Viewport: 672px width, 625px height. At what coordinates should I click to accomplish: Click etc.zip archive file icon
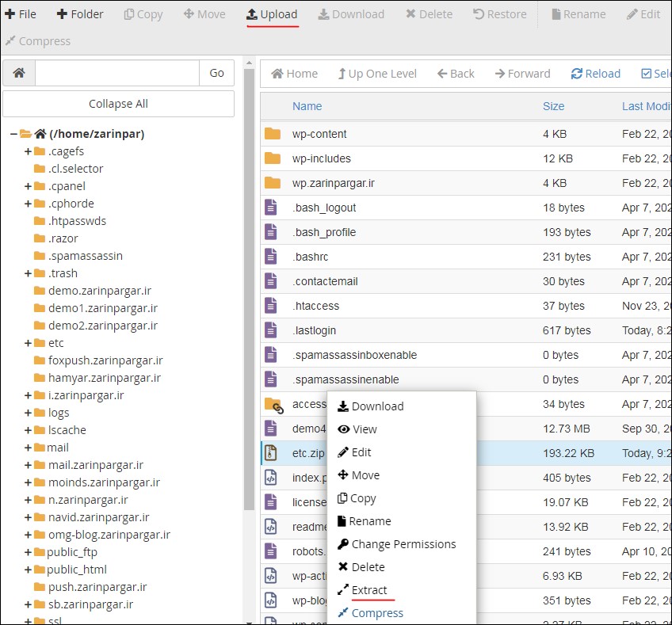pyautogui.click(x=270, y=453)
